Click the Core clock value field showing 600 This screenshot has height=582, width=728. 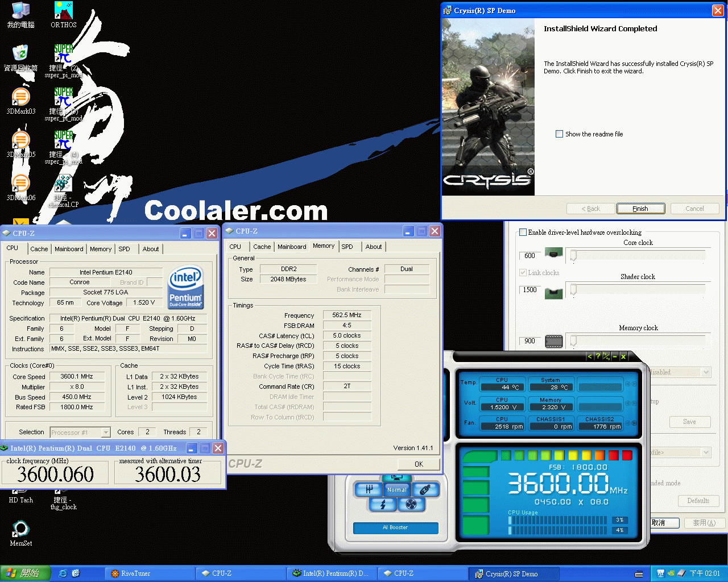click(x=530, y=256)
